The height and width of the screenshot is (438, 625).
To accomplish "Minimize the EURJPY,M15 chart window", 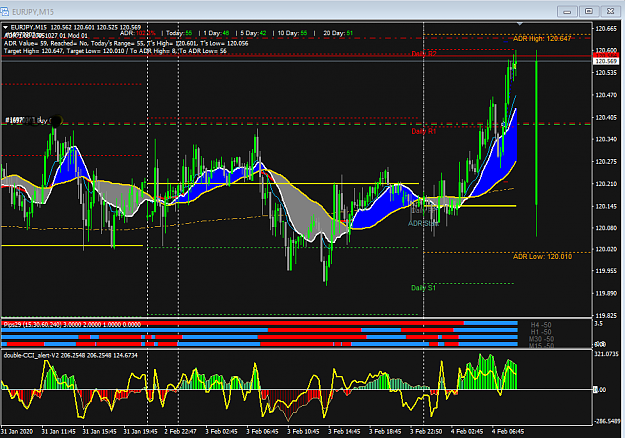I will pyautogui.click(x=567, y=12).
